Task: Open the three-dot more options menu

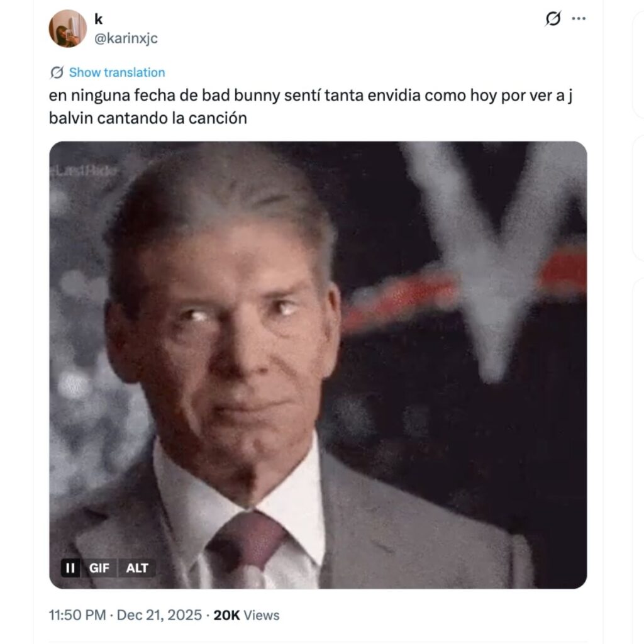Action: tap(579, 18)
